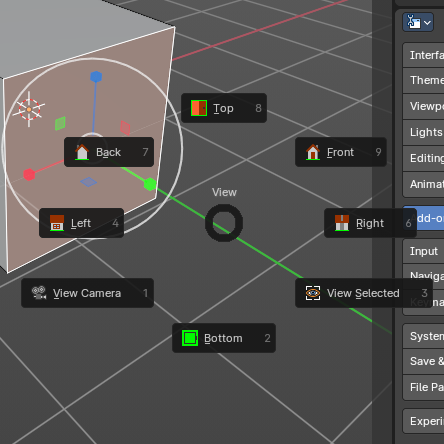Click the Left view icon
This screenshot has height=444, width=444.
[57, 223]
